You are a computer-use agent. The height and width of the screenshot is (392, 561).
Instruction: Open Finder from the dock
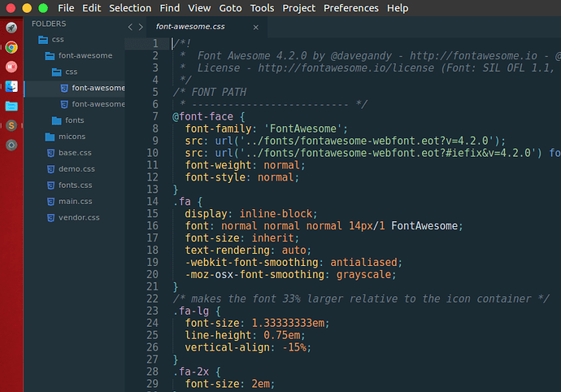coord(11,86)
